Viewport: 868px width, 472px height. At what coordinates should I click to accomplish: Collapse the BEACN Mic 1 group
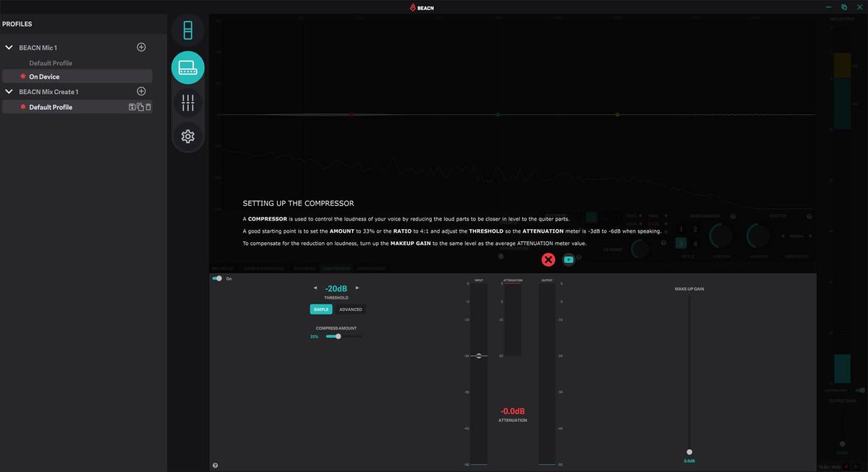coord(9,48)
